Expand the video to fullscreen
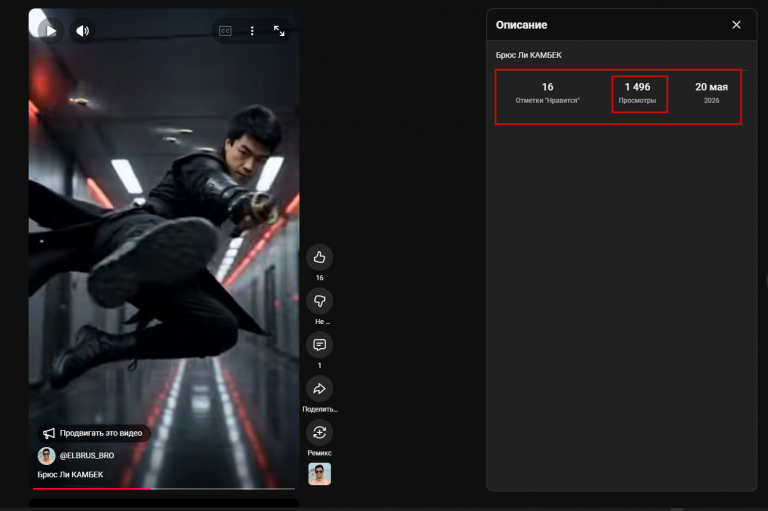768x511 pixels. tap(279, 31)
